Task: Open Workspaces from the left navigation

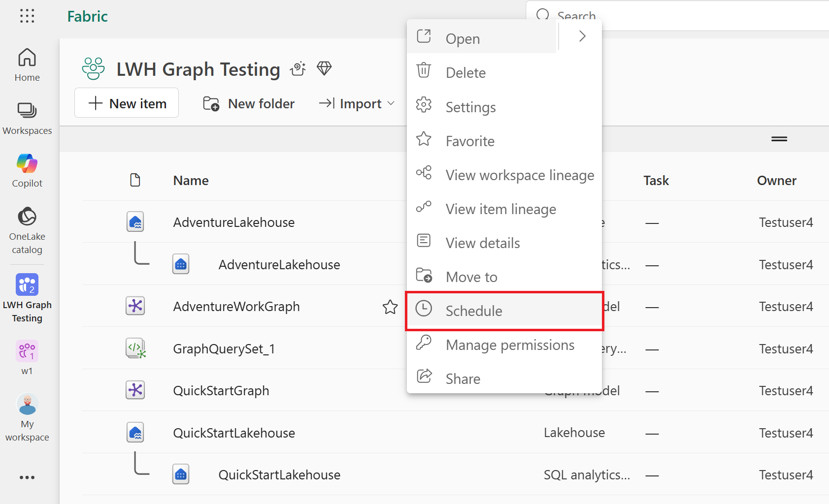Action: click(27, 118)
